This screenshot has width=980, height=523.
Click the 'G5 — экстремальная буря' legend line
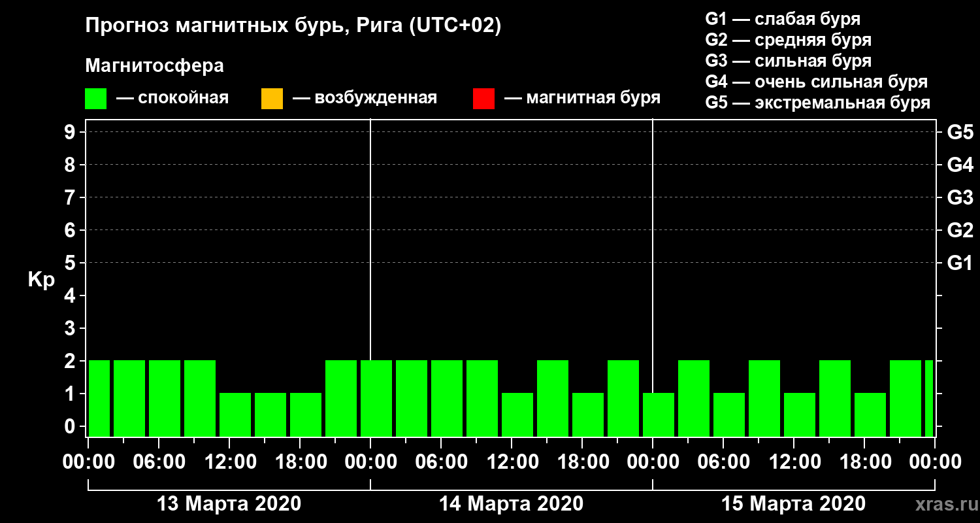coord(818,103)
